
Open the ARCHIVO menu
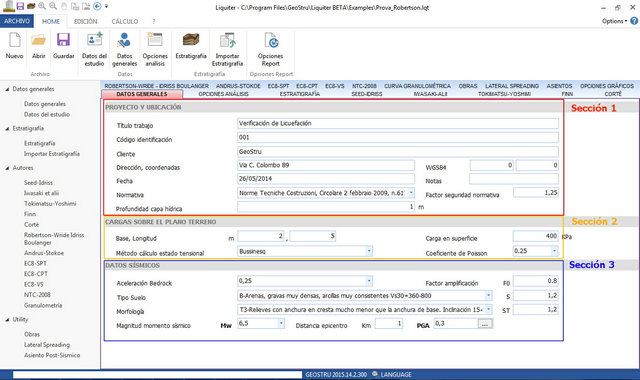point(17,21)
